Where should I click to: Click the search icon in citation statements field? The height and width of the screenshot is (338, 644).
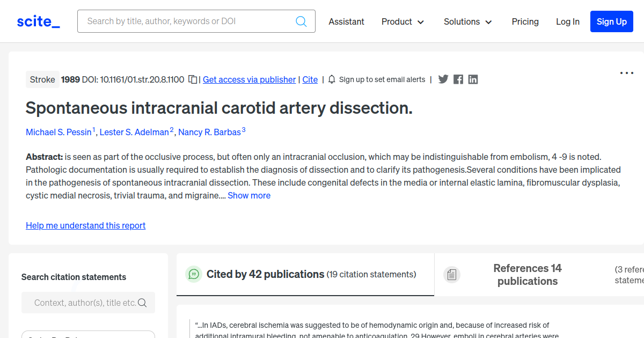click(x=142, y=303)
